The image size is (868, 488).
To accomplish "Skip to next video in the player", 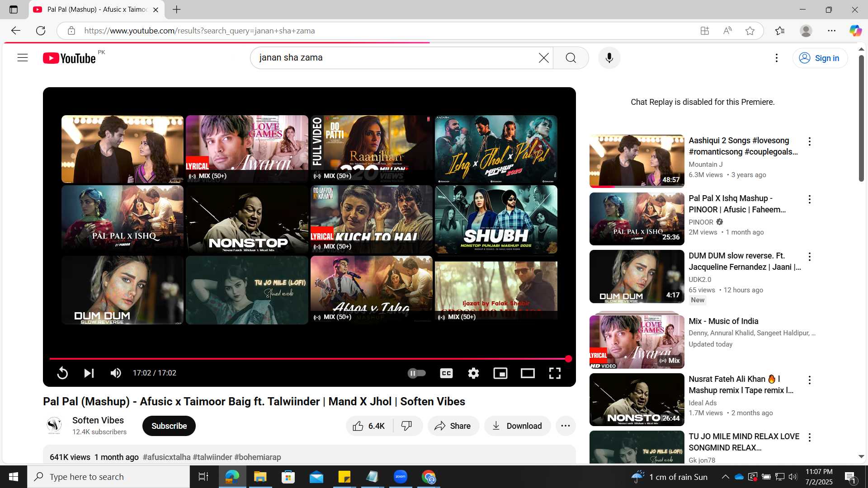I will coord(89,373).
